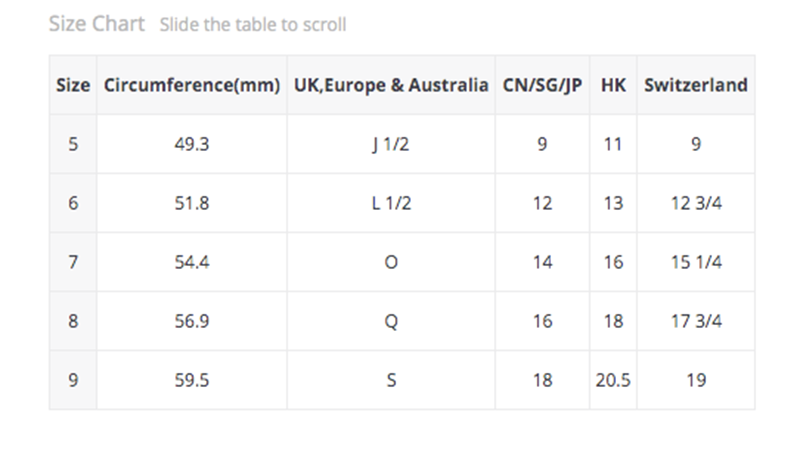
Task: Click the 'Slide the table to scroll' text
Action: [x=253, y=24]
